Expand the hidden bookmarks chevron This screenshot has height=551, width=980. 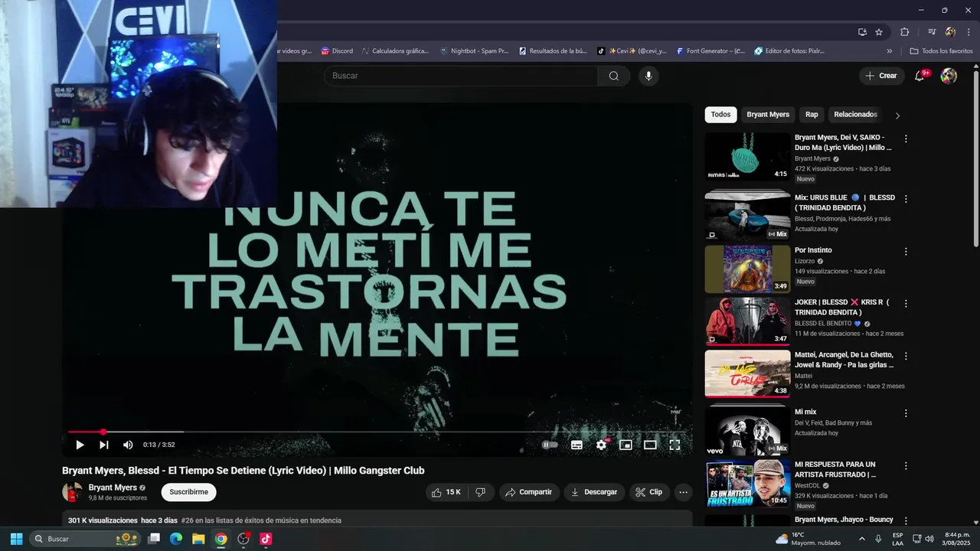(889, 51)
